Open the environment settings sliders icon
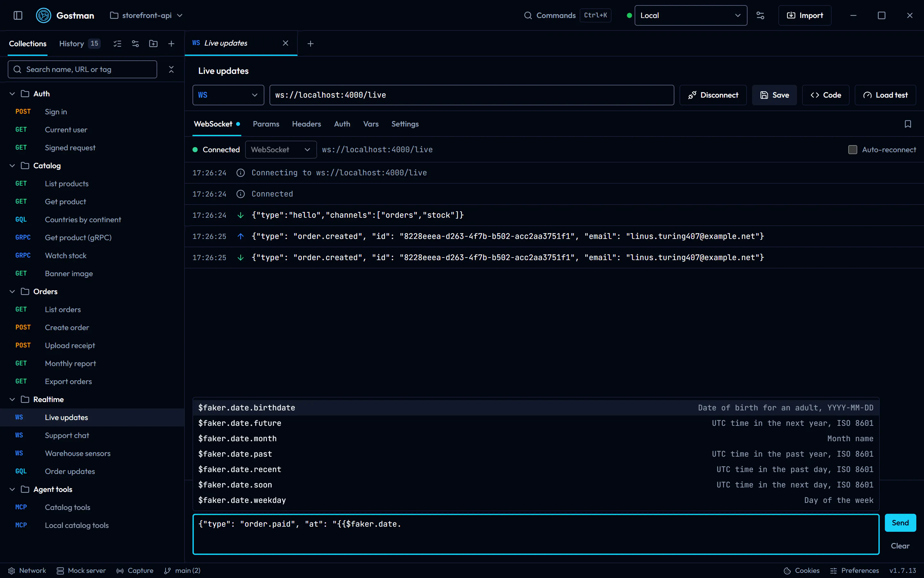 (x=760, y=15)
